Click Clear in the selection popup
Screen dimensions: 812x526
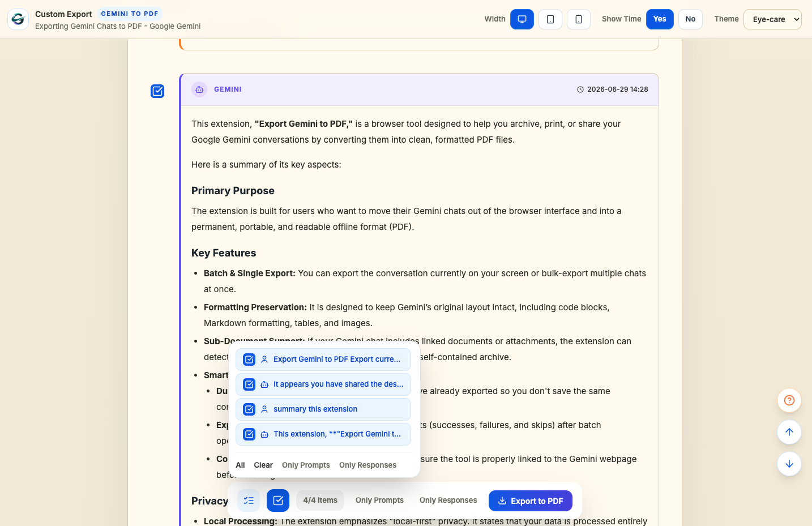coord(263,465)
